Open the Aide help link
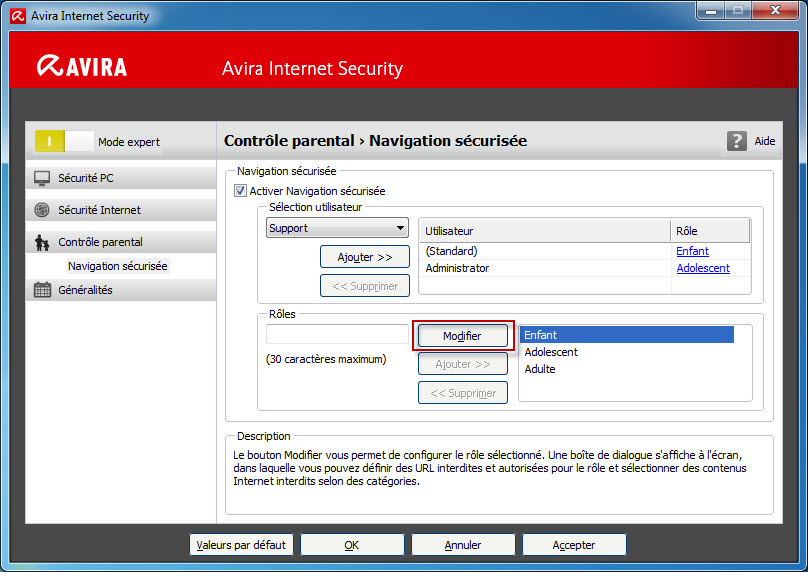 (765, 141)
